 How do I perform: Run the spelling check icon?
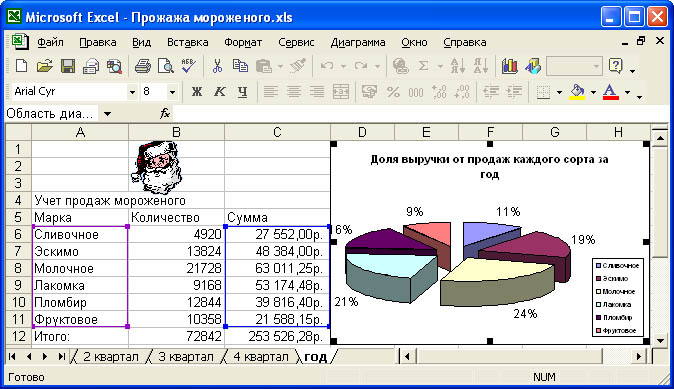pos(188,66)
